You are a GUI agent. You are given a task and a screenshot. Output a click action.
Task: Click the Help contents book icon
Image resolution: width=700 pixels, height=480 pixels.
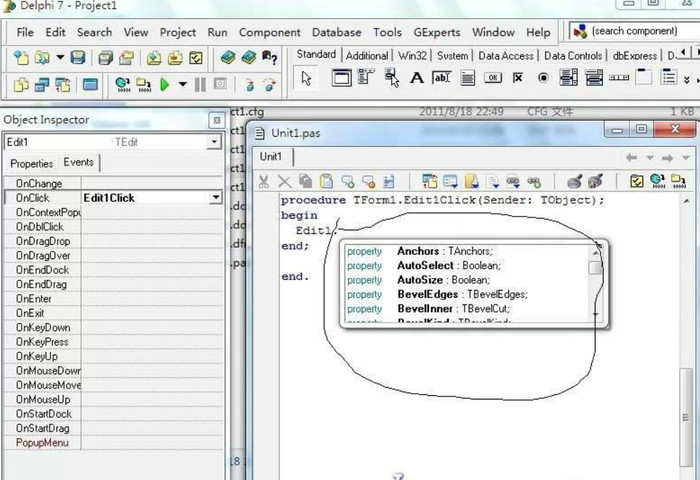228,58
